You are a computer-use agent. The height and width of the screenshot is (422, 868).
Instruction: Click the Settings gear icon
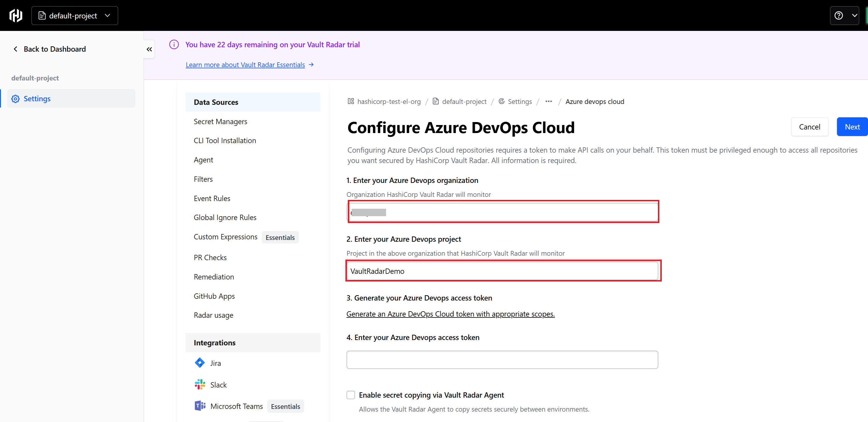[x=15, y=99]
